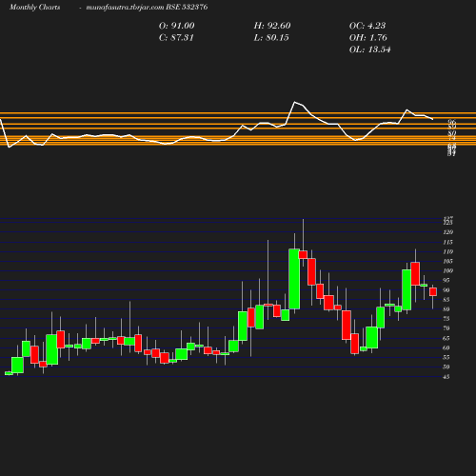Click the highest peak of the white indicator line

point(295,102)
